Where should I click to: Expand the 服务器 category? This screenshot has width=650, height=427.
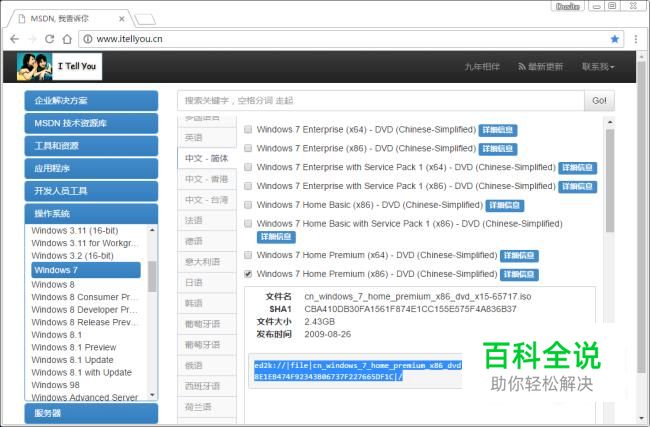coord(91,413)
